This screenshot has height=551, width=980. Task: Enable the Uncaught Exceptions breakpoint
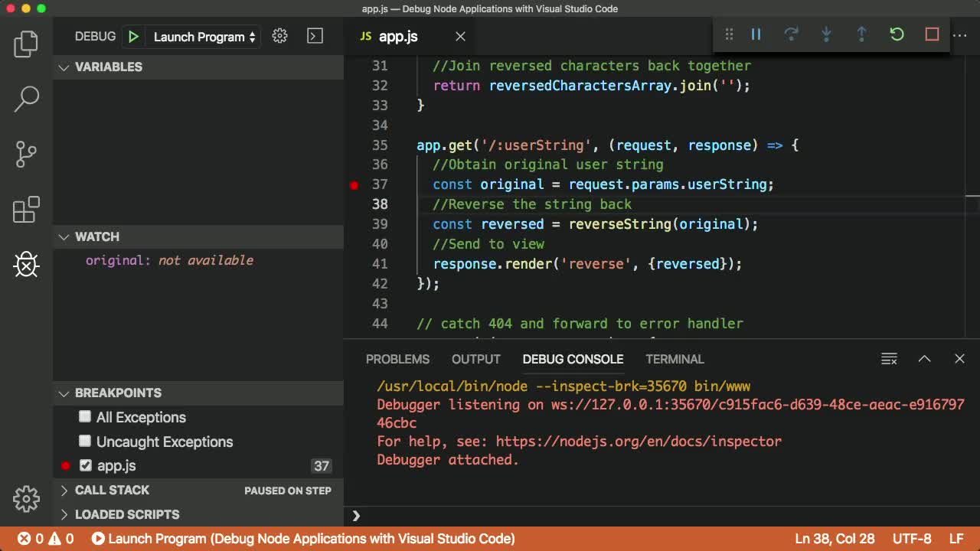84,442
